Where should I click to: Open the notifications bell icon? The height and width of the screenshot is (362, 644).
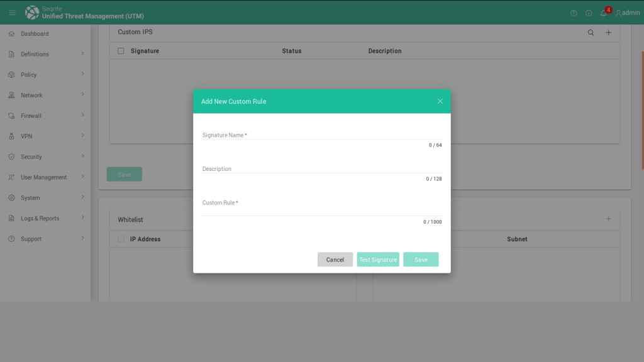604,13
